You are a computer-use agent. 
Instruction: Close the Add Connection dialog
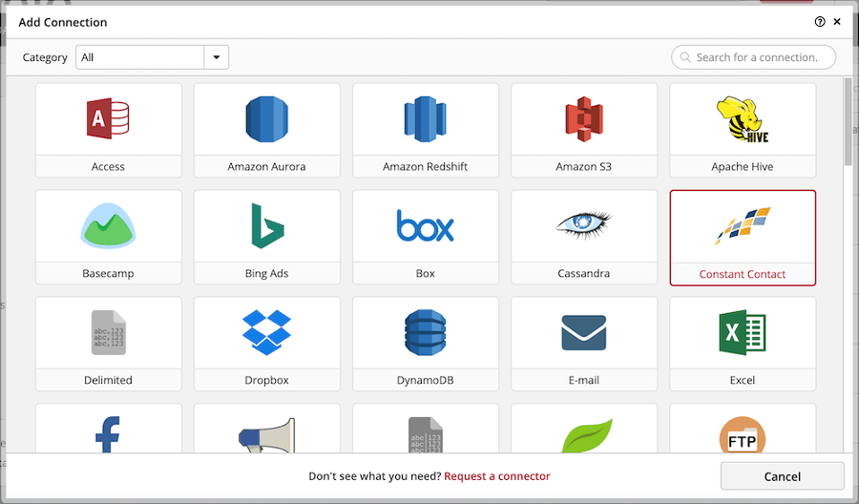837,22
